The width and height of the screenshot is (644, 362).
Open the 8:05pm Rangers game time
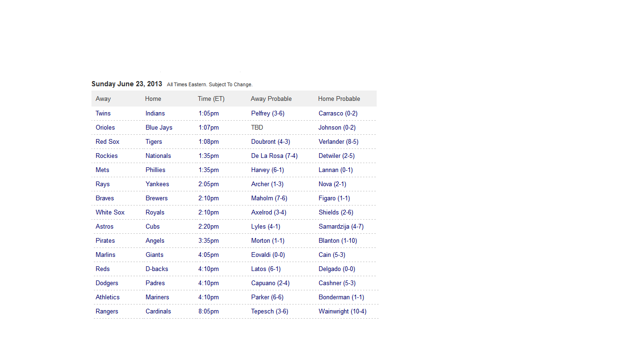click(208, 311)
